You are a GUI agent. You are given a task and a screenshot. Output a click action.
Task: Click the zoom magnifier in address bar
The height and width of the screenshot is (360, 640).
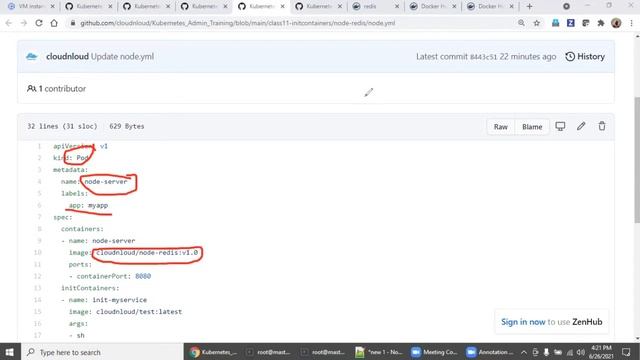click(x=521, y=23)
